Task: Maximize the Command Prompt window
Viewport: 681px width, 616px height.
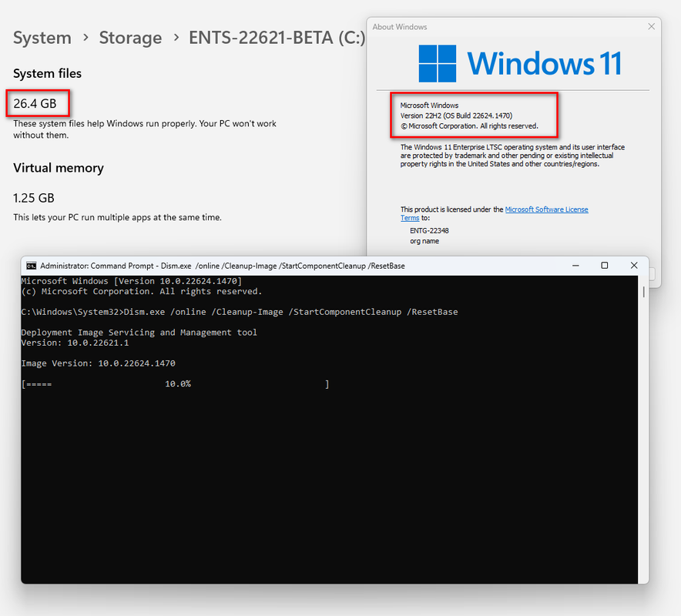Action: (x=604, y=266)
